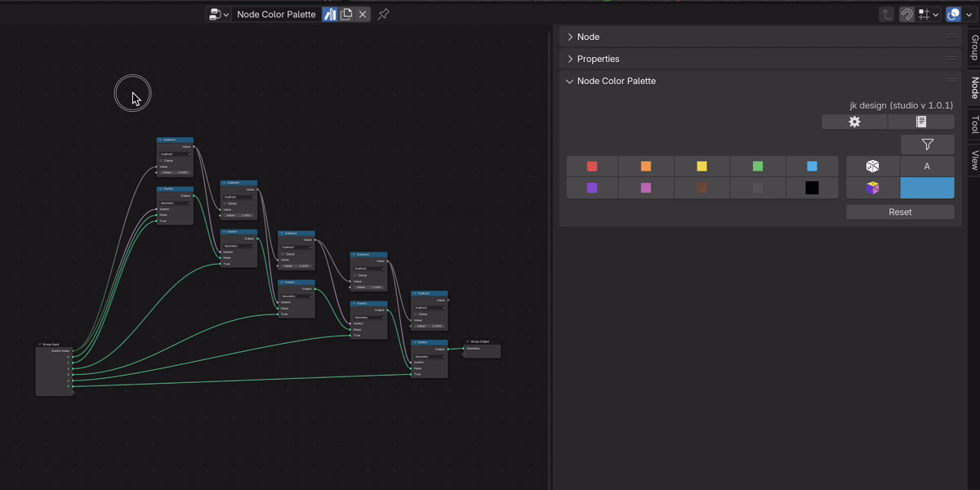Viewport: 980px width, 490px height.
Task: Toggle the fake user asset library button
Action: click(330, 15)
